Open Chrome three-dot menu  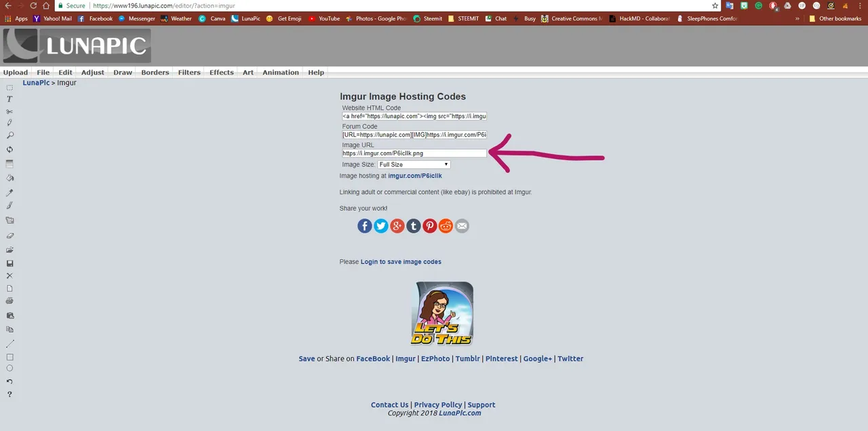point(860,5)
